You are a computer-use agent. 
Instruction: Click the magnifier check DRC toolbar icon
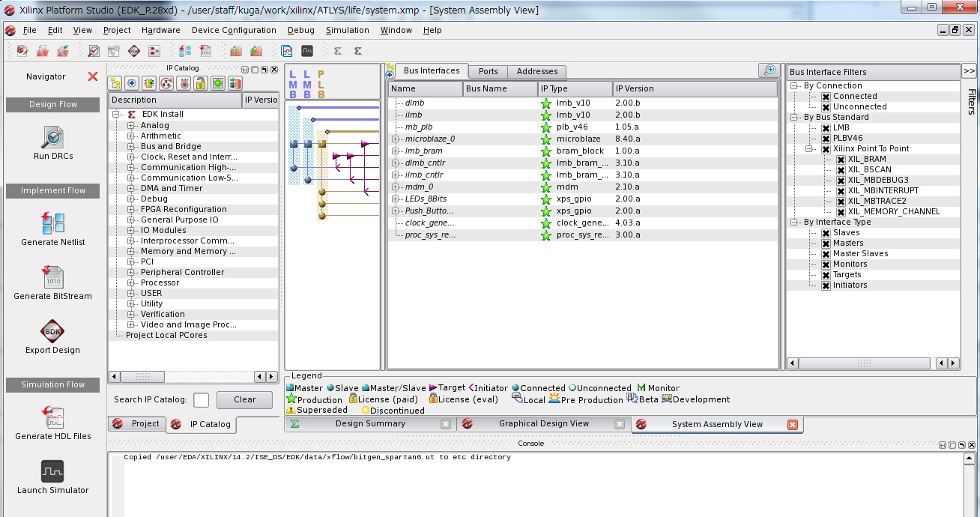pos(94,51)
